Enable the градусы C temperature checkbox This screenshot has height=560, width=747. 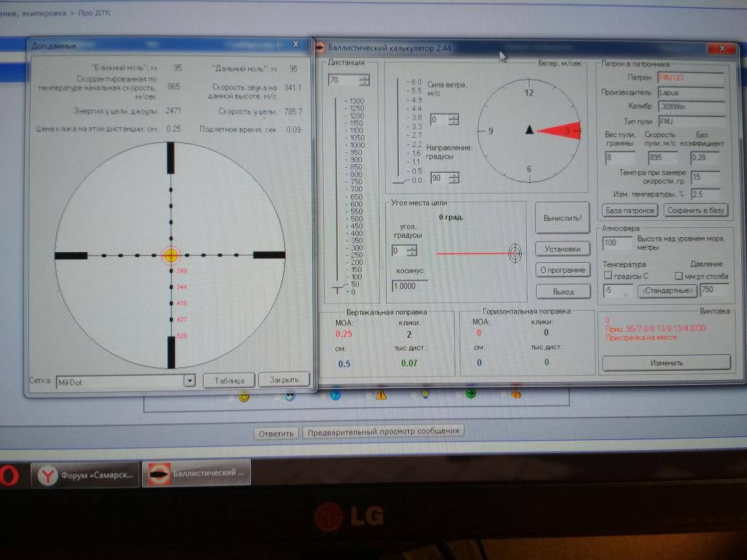tap(608, 276)
